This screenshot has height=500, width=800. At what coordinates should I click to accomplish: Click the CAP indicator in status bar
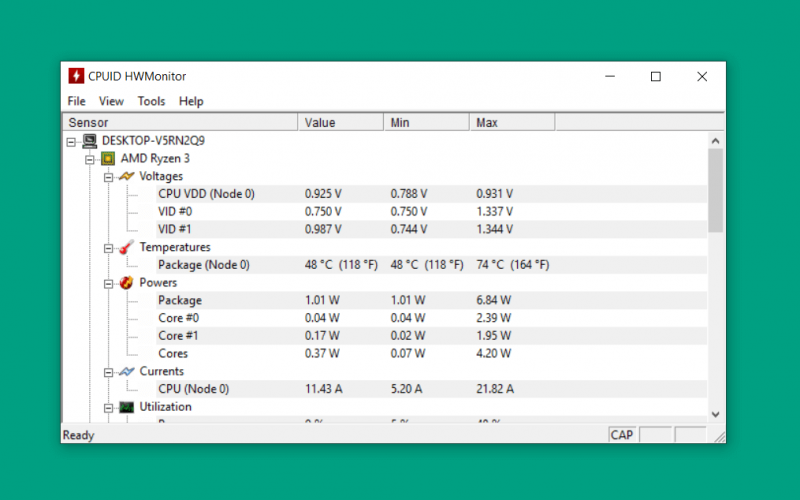pos(621,435)
